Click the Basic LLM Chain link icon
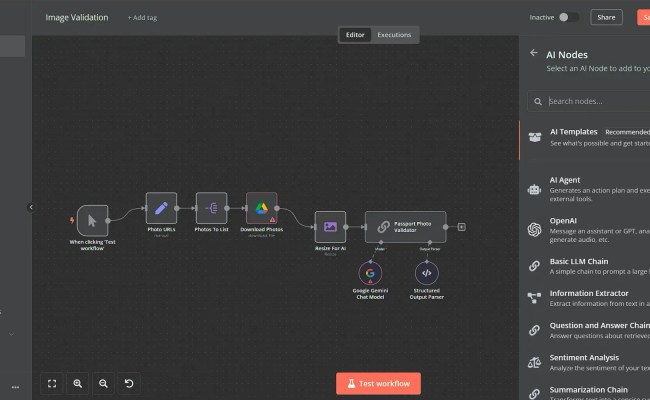This screenshot has width=650, height=400. tap(534, 266)
